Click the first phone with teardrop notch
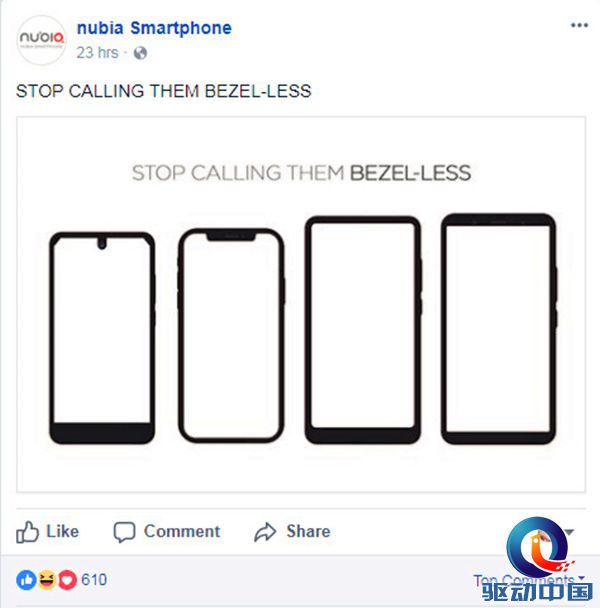The width and height of the screenshot is (600, 608). click(102, 338)
